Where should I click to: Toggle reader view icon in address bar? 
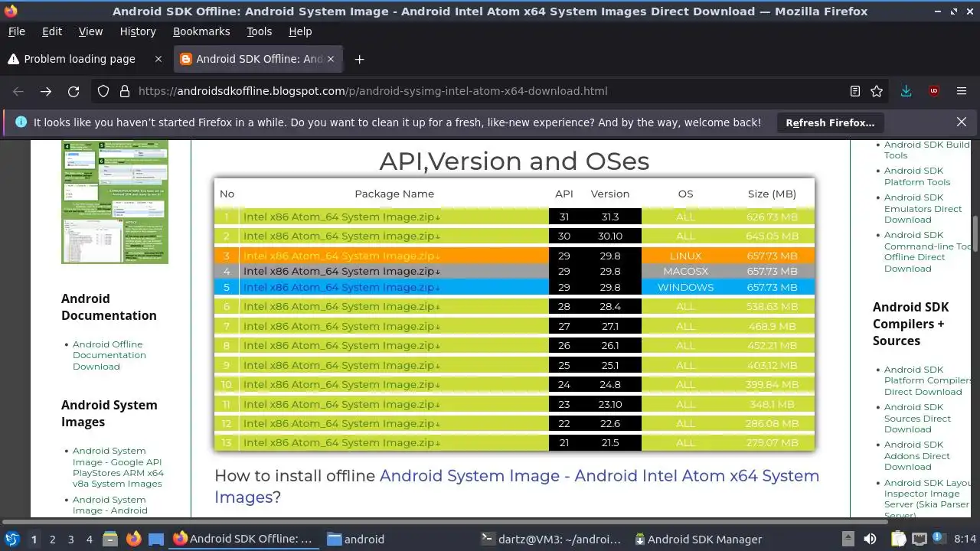coord(855,91)
